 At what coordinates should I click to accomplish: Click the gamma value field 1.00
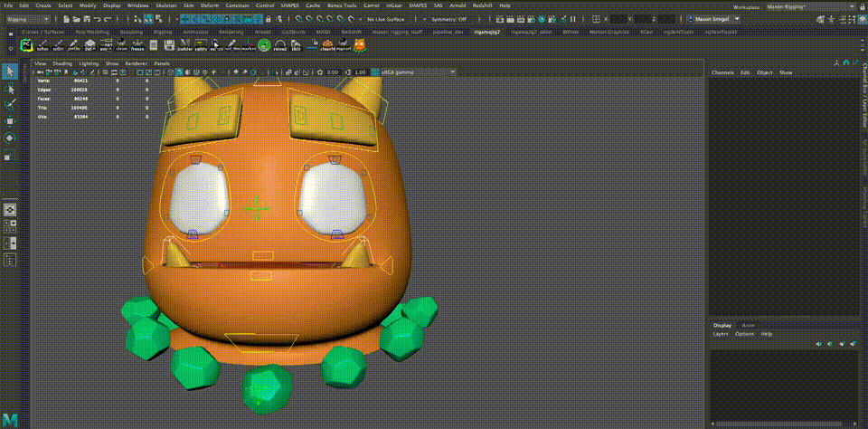[361, 72]
